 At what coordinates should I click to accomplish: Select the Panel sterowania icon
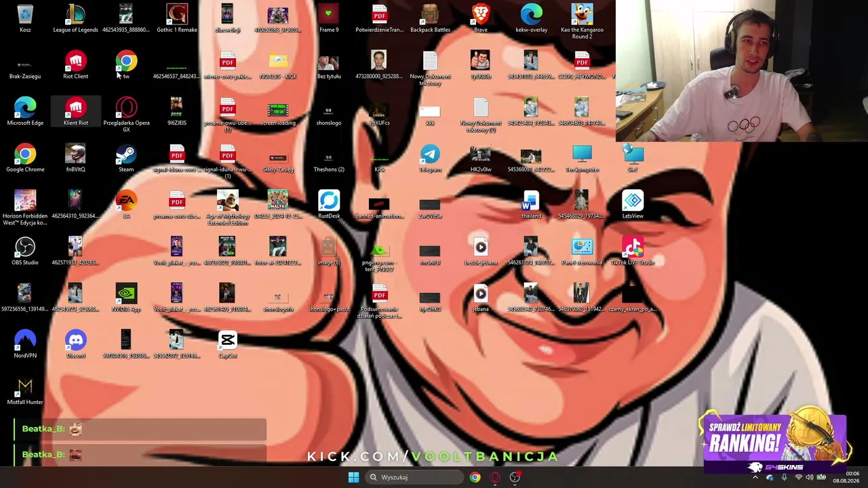(582, 251)
